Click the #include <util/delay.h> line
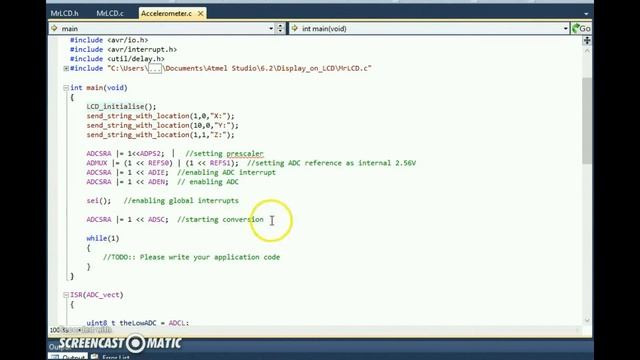The image size is (640, 360). tap(117, 59)
